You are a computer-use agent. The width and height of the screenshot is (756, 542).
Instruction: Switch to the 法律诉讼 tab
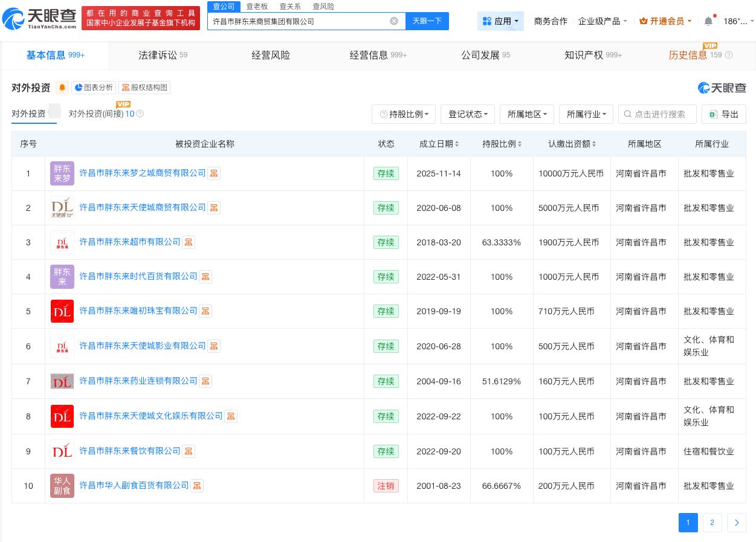[x=157, y=55]
